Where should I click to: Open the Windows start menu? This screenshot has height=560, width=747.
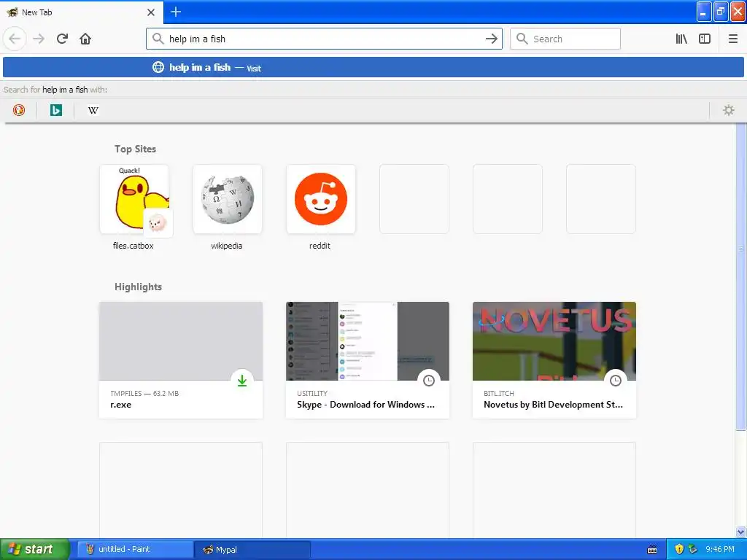(x=34, y=549)
